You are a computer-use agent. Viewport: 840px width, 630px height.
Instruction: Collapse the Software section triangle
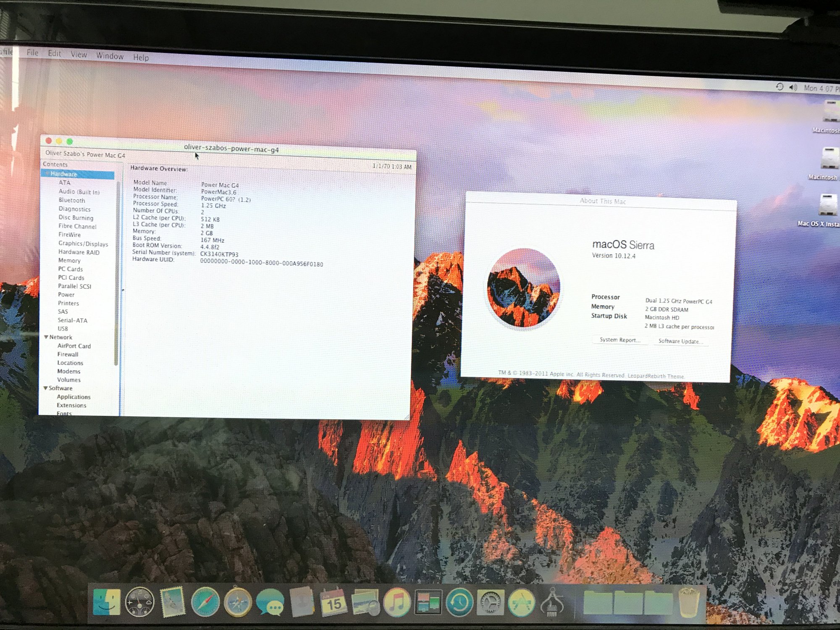[45, 388]
